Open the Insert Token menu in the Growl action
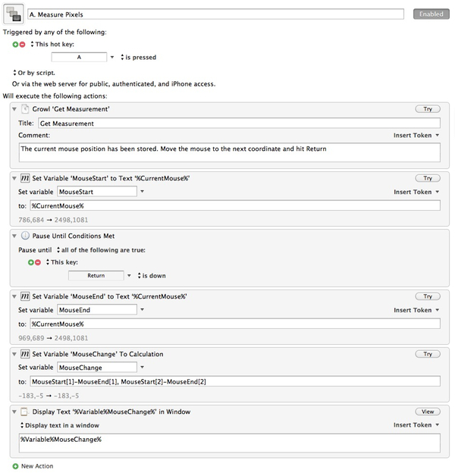 click(416, 136)
